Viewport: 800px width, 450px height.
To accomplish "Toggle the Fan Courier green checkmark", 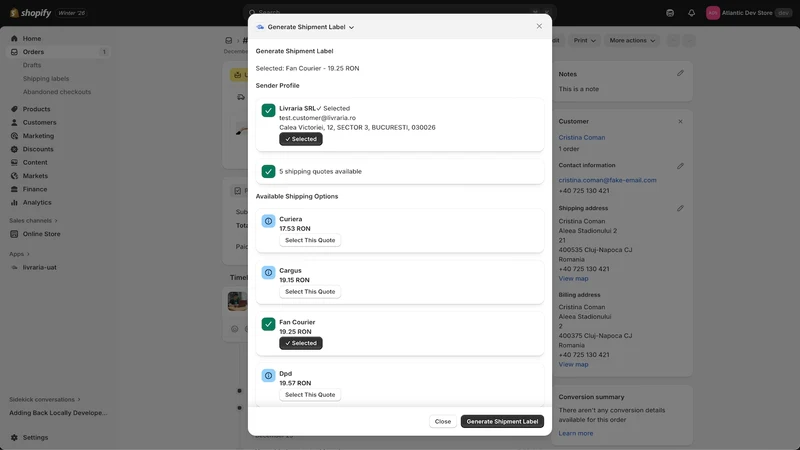I will click(268, 324).
